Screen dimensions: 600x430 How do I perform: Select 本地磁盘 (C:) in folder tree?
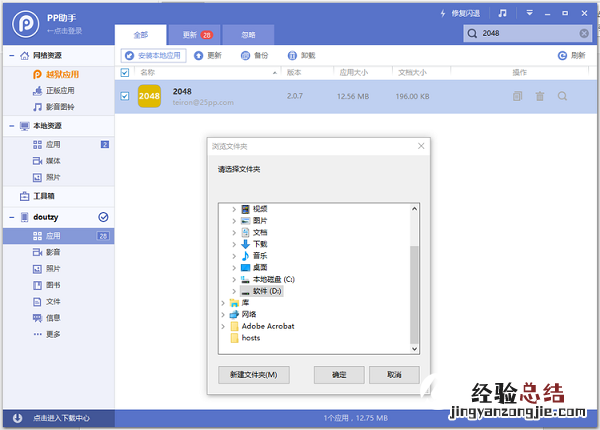coord(274,279)
